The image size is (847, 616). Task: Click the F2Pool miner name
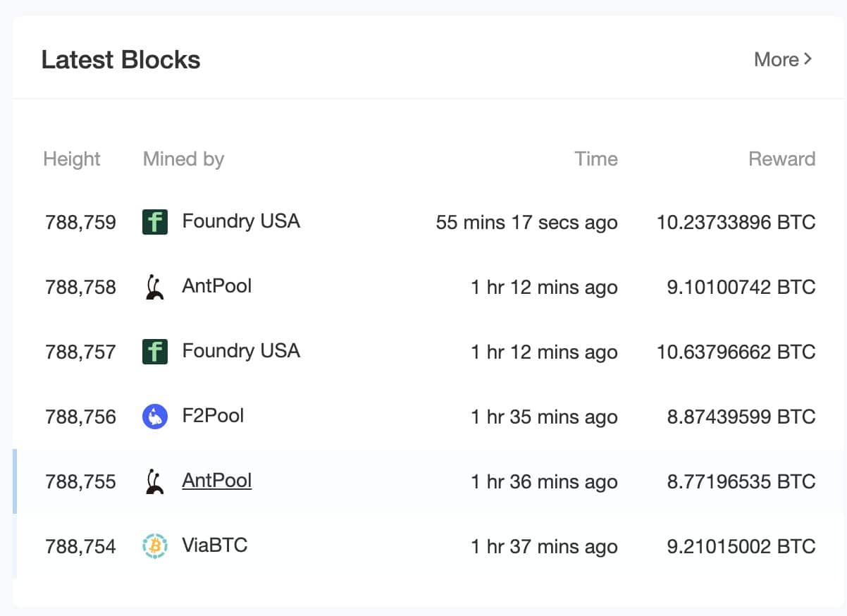click(213, 416)
